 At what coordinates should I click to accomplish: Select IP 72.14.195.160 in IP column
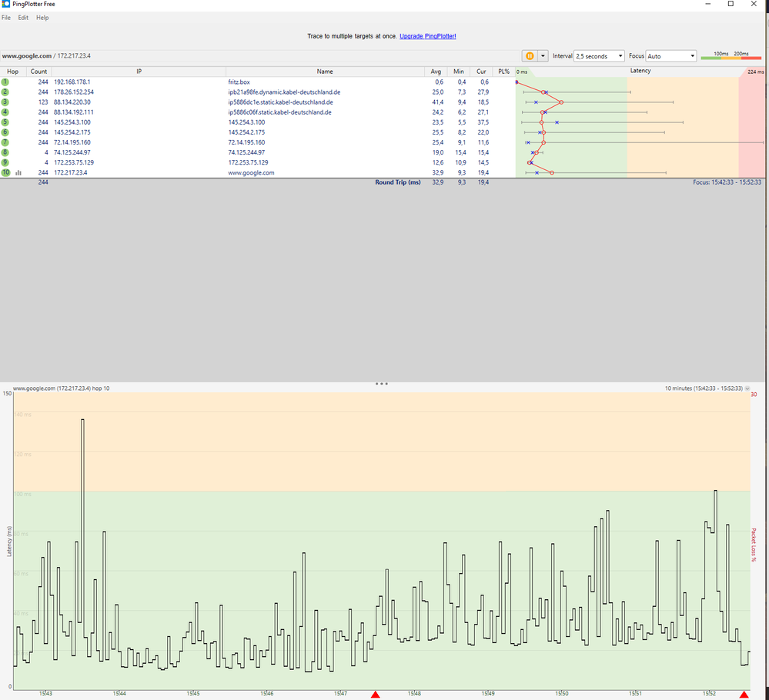coord(72,142)
